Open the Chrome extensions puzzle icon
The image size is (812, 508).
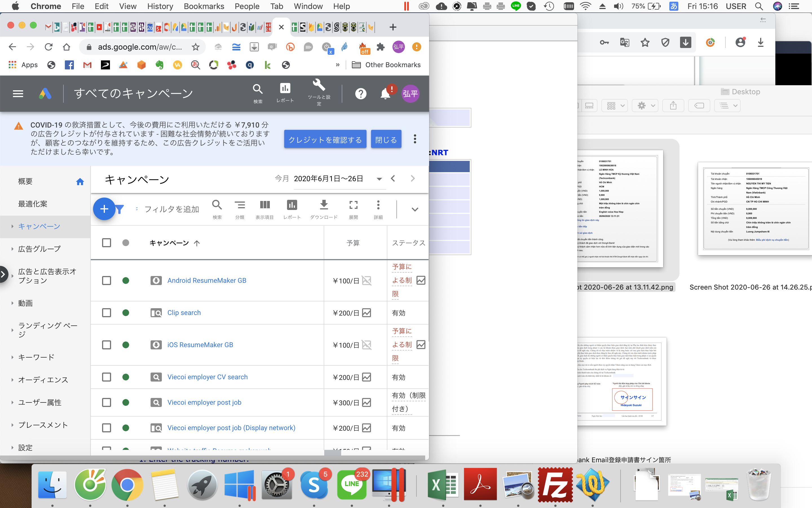point(381,47)
